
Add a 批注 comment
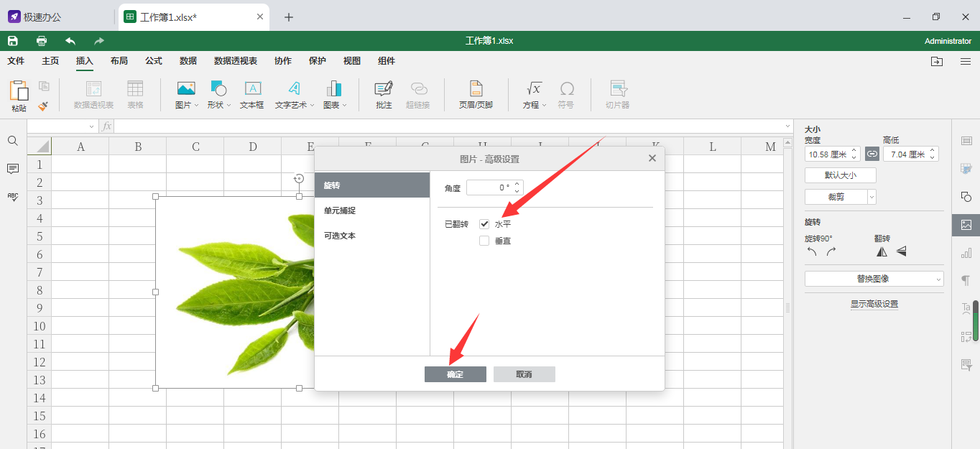click(x=384, y=96)
